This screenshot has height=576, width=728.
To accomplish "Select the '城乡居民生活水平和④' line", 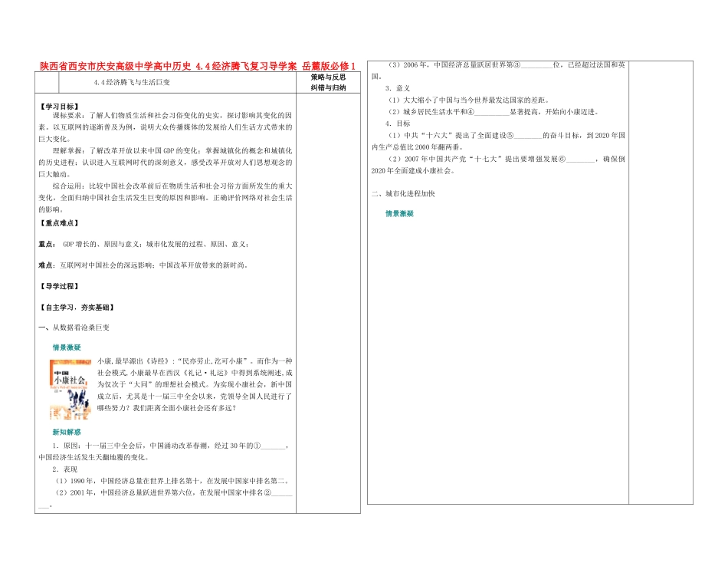I will (x=494, y=112).
